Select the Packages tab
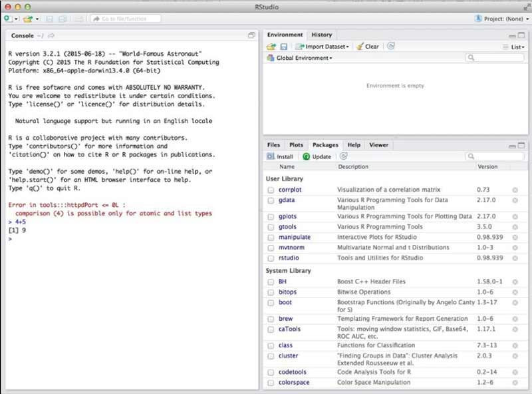This screenshot has width=532, height=394. [325, 145]
